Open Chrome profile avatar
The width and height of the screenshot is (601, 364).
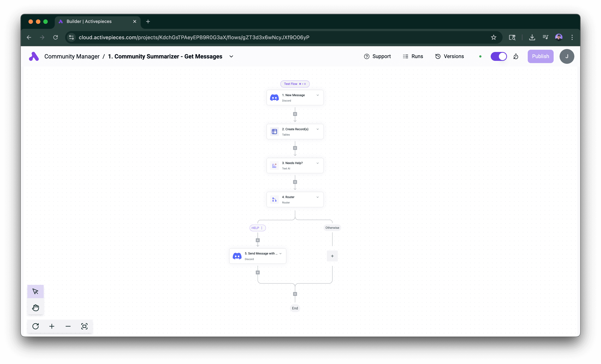559,37
